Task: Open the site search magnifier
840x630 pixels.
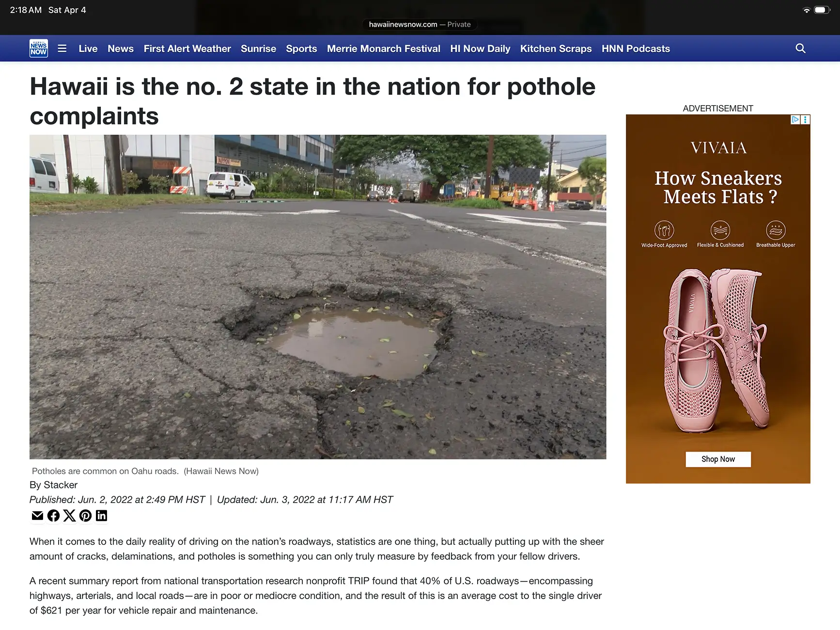Action: (800, 48)
